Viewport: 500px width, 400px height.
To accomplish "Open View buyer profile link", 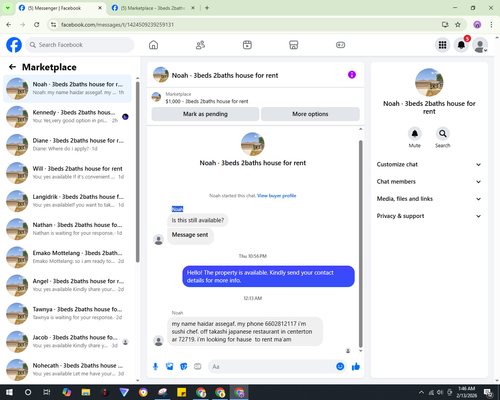I will (277, 196).
